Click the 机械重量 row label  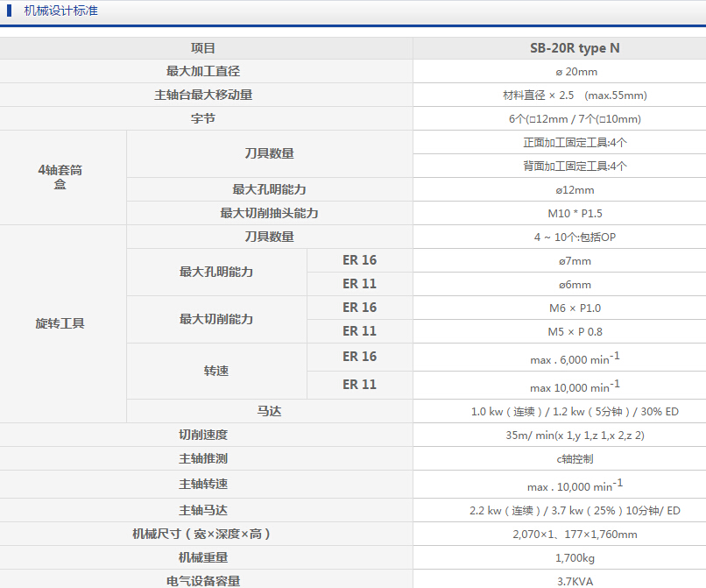pos(203,556)
